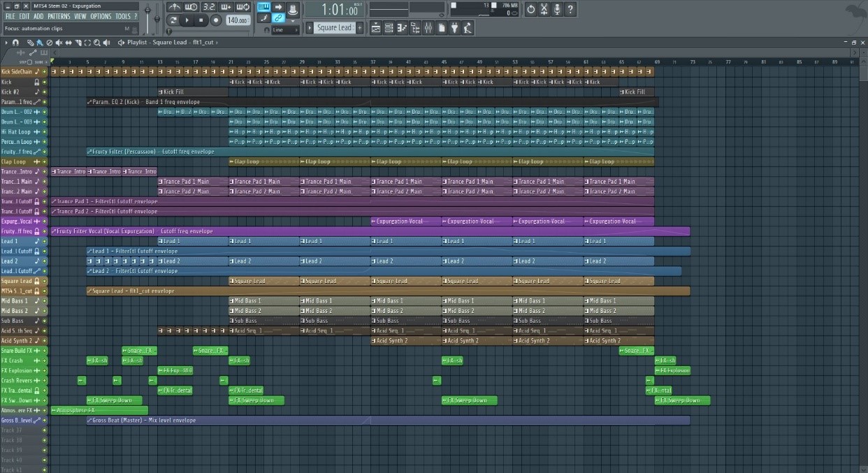The width and height of the screenshot is (868, 473).
Task: Open the VIEW menu
Action: [80, 16]
